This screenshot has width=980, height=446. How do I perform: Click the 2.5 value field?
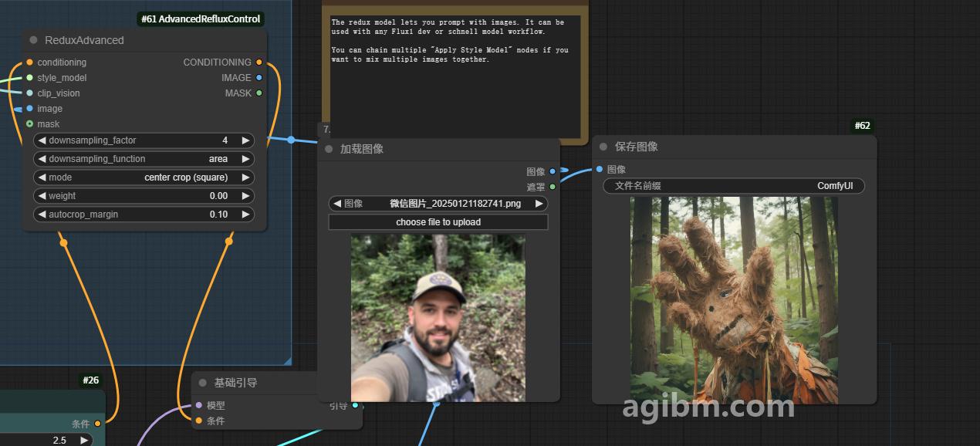click(x=59, y=440)
